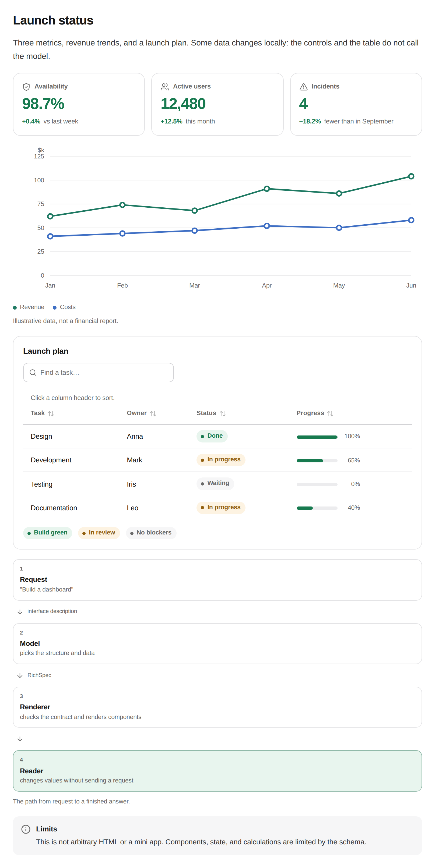This screenshot has width=435, height=868.
Task: Click the Testing task cell
Action: coord(41,484)
